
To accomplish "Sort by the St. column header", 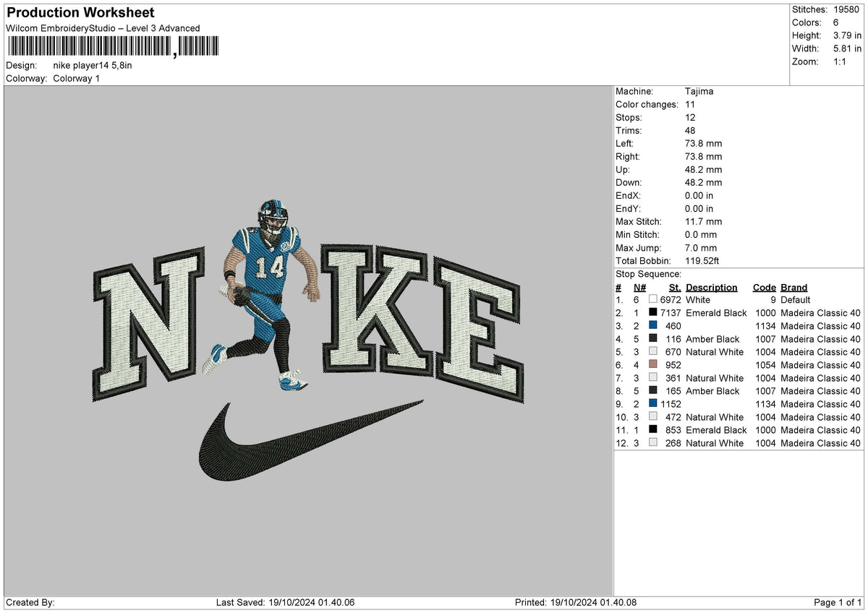I will (x=674, y=287).
